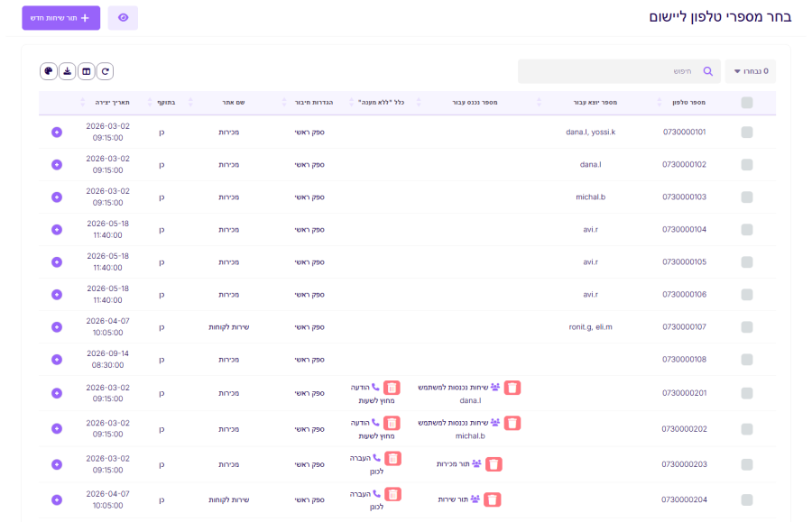The height and width of the screenshot is (522, 812).
Task: Click the purple action icon for 0730000204
Action: coord(57,499)
